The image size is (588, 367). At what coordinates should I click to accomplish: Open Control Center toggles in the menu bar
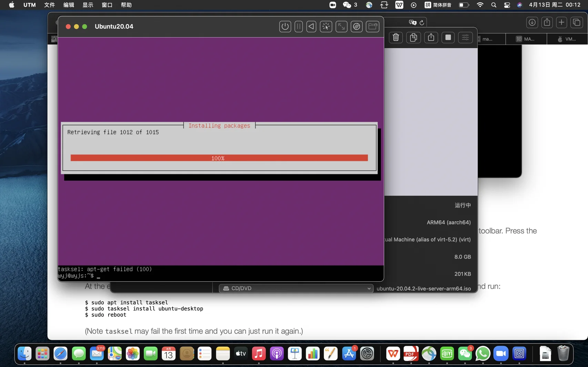click(x=507, y=5)
